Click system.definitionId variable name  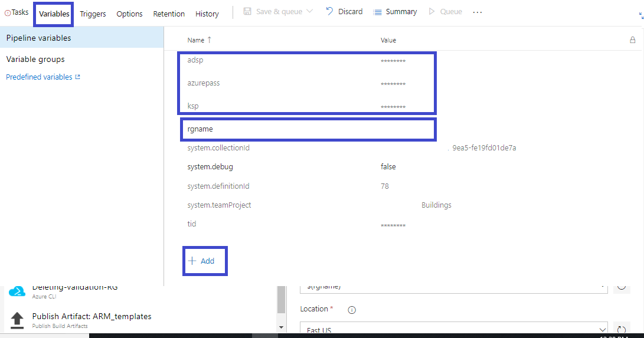(218, 186)
